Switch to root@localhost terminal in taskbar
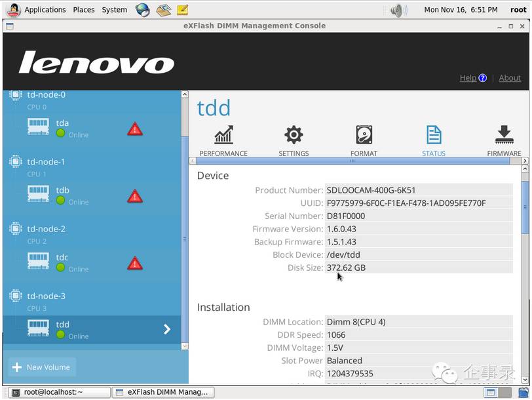This screenshot has height=400, width=532. 60,392
